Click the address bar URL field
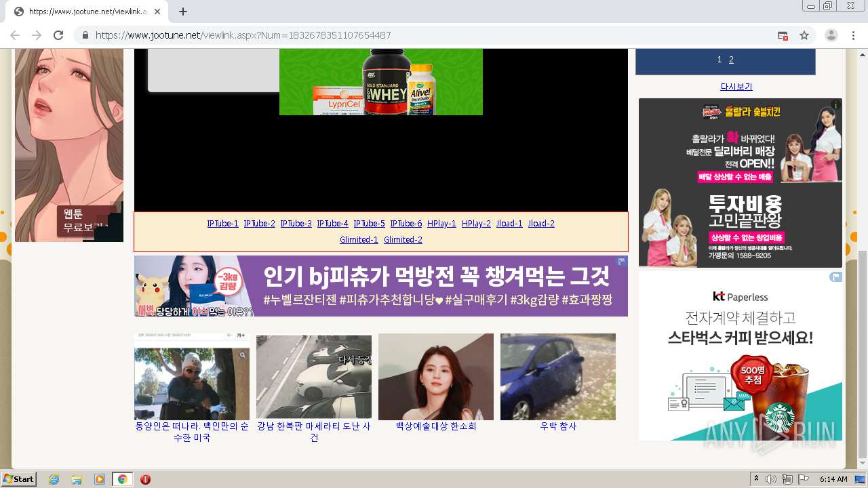The image size is (868, 488). 434,35
